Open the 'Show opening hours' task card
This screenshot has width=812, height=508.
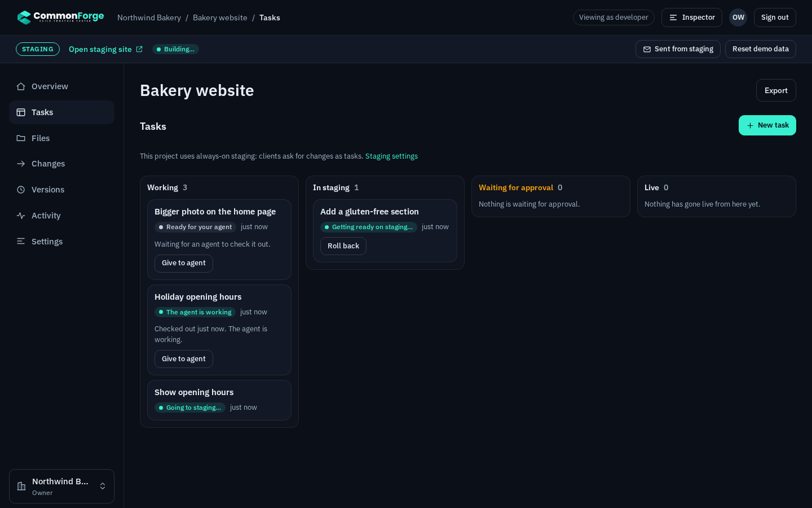pos(219,400)
